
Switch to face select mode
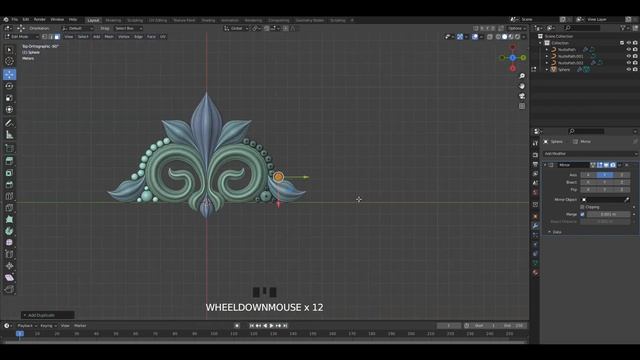coord(57,37)
